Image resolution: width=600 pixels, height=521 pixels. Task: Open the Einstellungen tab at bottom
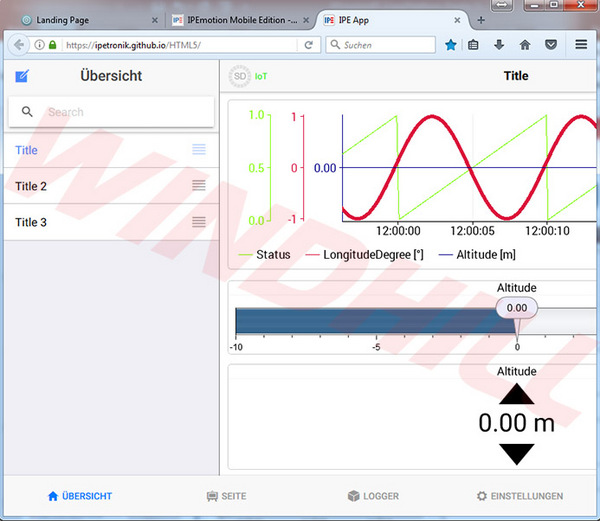(520, 496)
